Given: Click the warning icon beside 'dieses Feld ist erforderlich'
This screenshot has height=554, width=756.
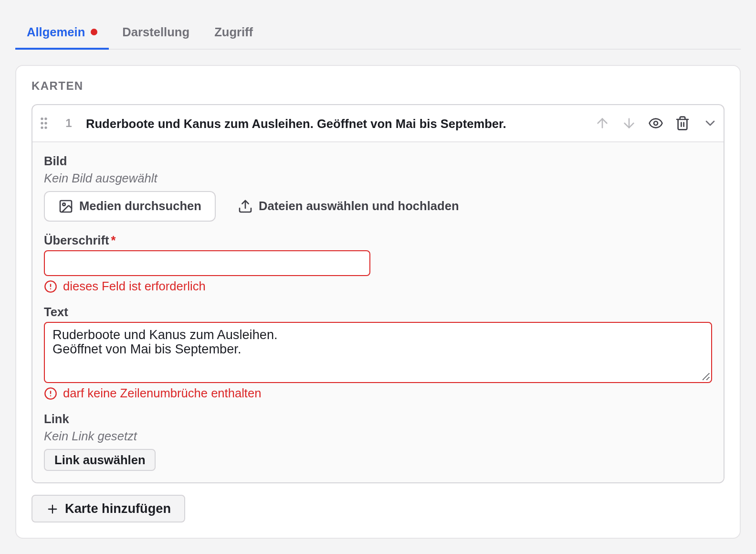Looking at the screenshot, I should click(51, 287).
